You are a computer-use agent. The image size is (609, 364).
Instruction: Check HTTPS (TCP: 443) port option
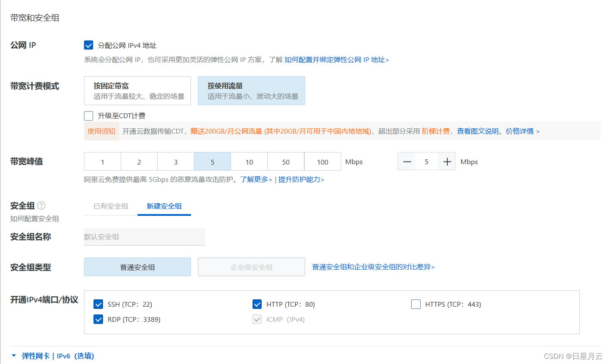[416, 304]
